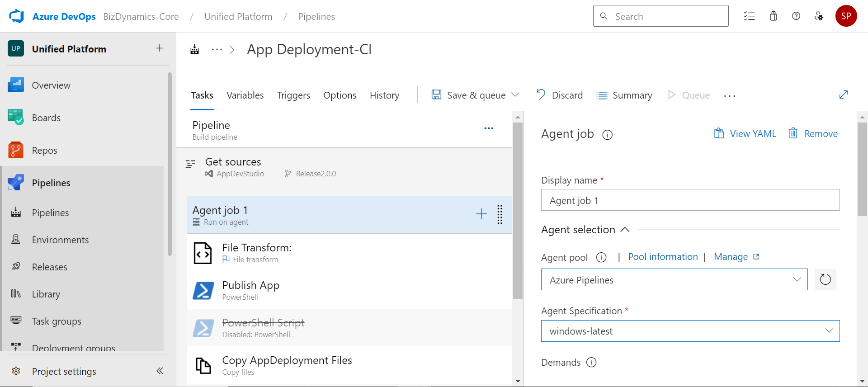
Task: Click View YAML link
Action: pyautogui.click(x=745, y=133)
